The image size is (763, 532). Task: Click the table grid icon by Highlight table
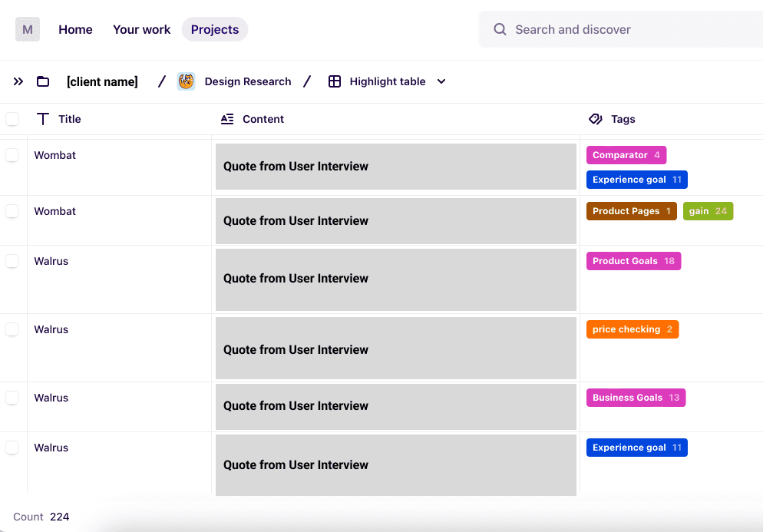click(335, 81)
